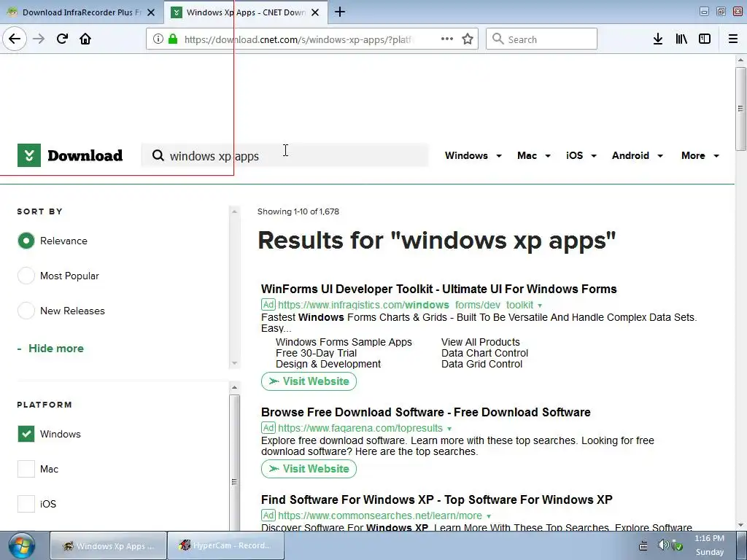
Task: Open commonsearches ad URL dropdown arrow
Action: coord(489,516)
